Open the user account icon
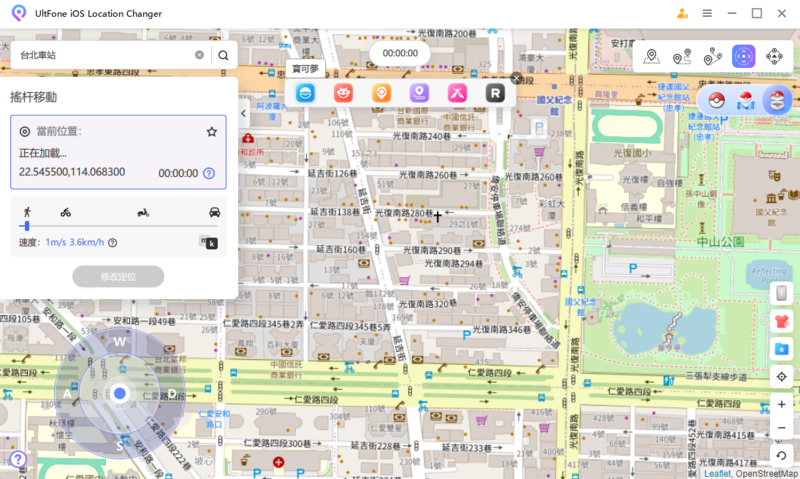Image resolution: width=800 pixels, height=479 pixels. point(682,14)
